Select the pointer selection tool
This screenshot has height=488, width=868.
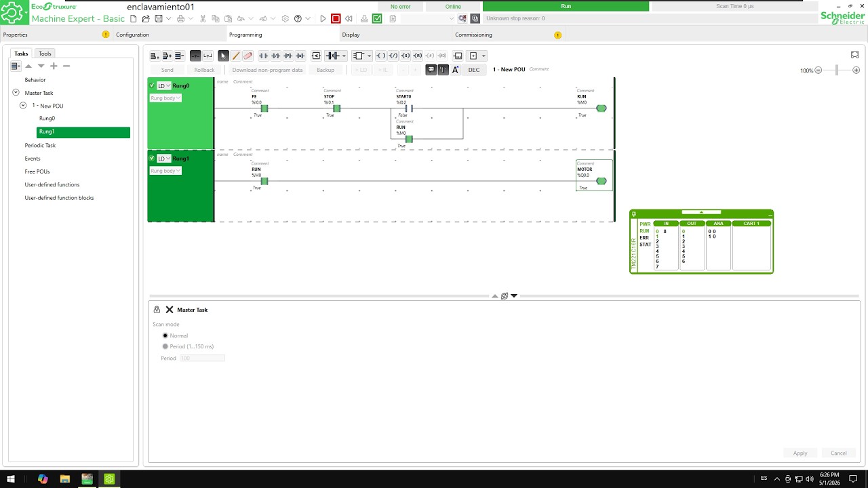(x=224, y=56)
